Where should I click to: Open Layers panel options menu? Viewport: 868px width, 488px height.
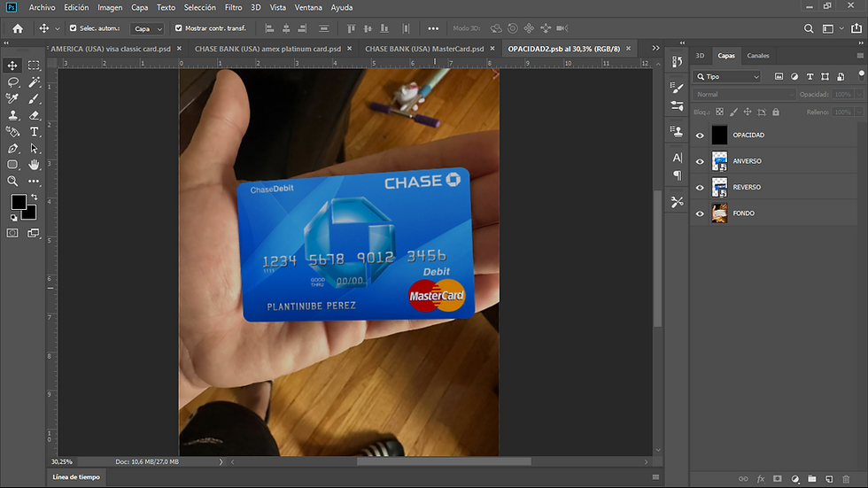pos(860,55)
